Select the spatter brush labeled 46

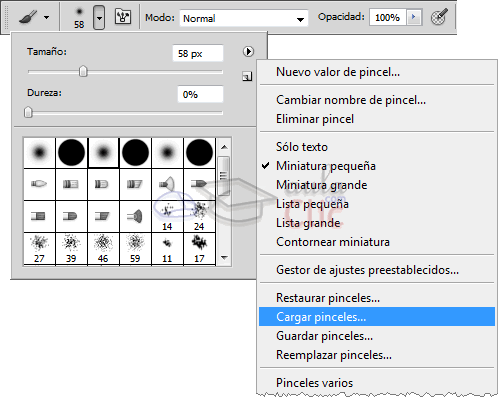point(103,249)
